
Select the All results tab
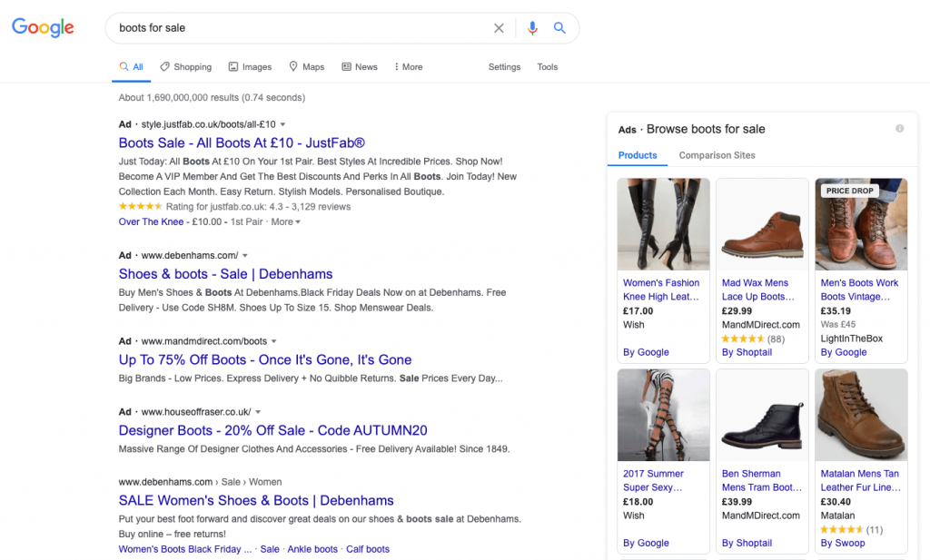coord(131,67)
